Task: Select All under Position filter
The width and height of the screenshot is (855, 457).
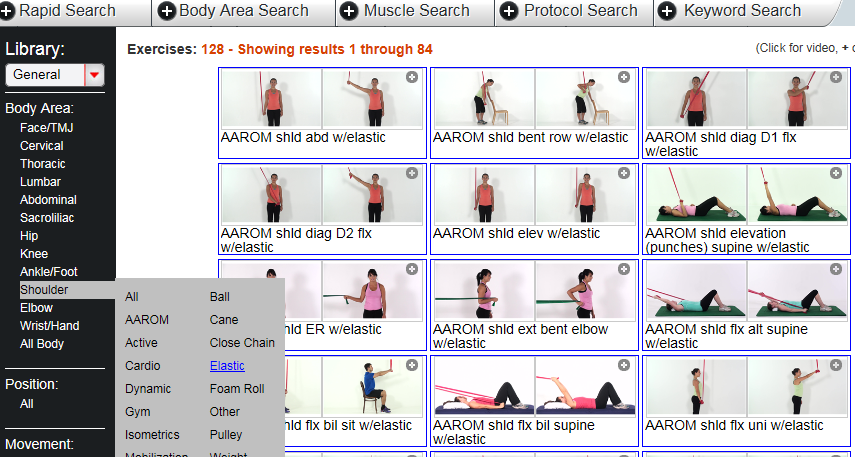Action: [x=27, y=404]
